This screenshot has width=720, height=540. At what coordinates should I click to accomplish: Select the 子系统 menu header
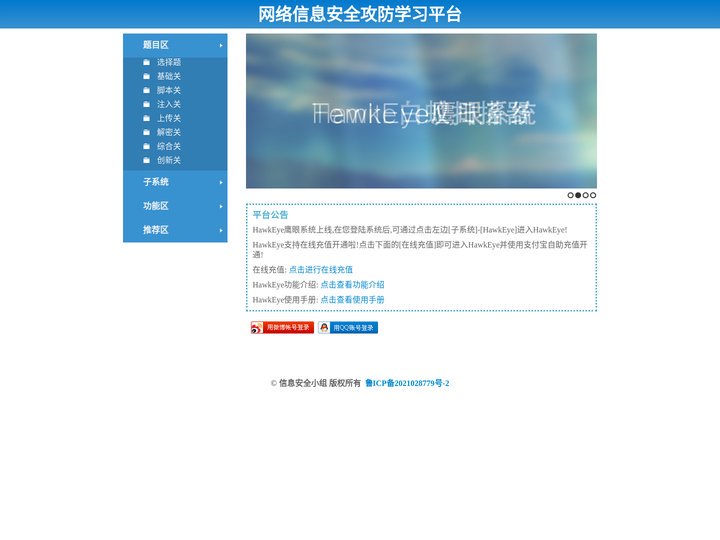[x=175, y=182]
